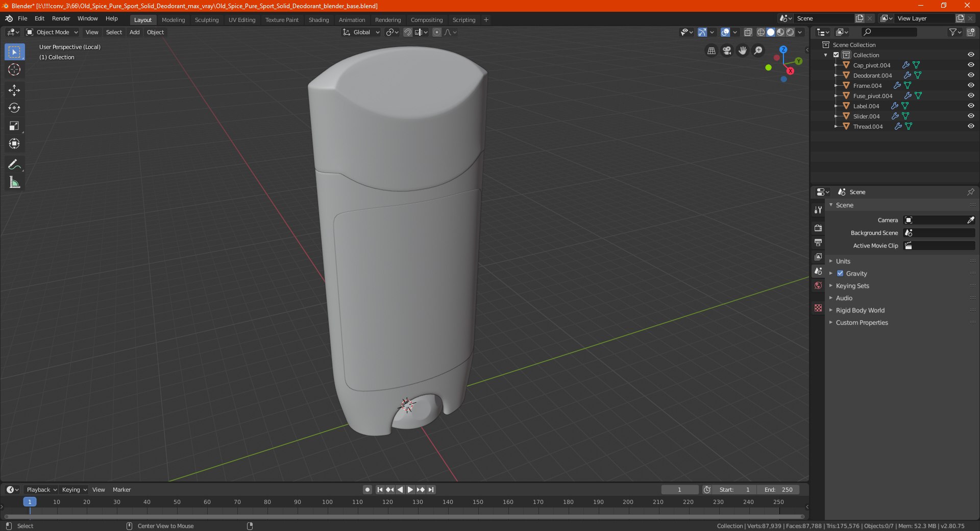Click the Blender logo menu icon

[x=9, y=18]
